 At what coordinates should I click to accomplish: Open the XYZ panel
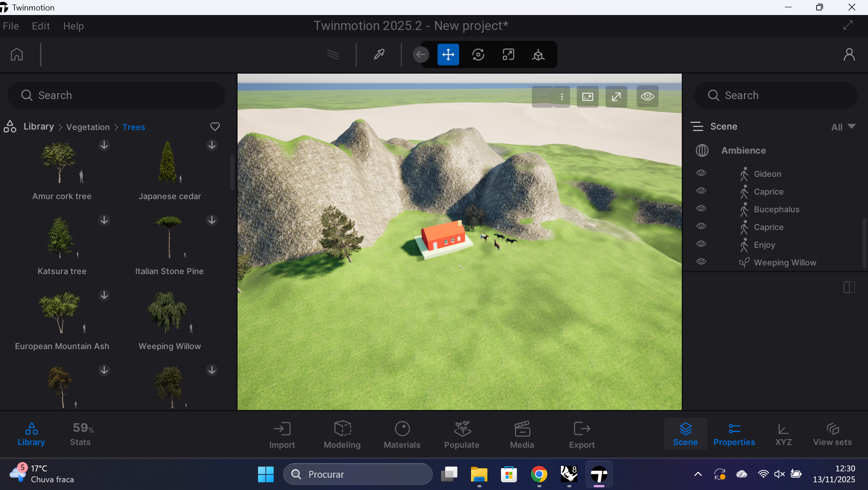(x=784, y=434)
